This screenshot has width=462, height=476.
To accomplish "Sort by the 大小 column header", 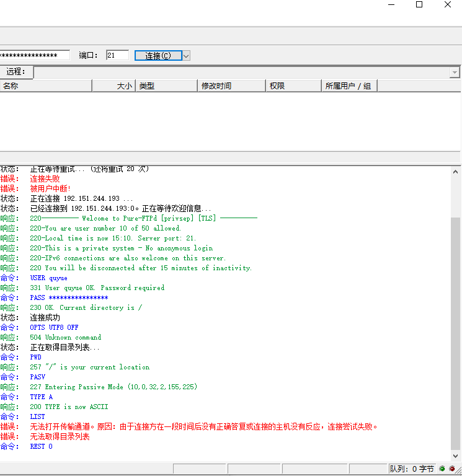I will pyautogui.click(x=114, y=86).
